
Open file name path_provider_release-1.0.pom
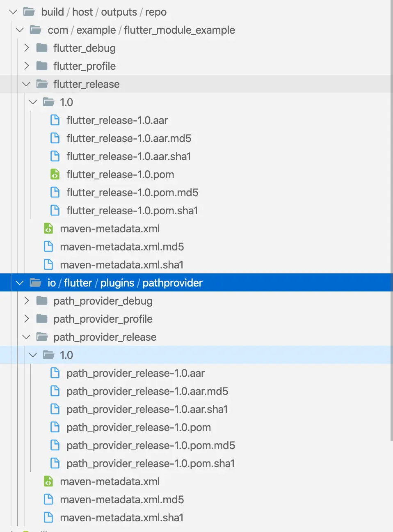click(x=139, y=428)
